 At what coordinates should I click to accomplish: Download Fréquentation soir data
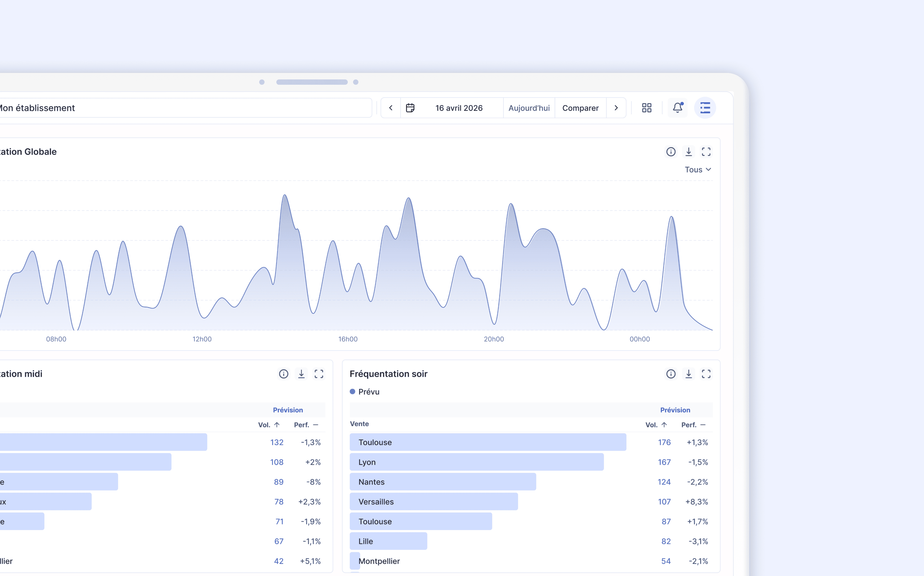coord(688,374)
